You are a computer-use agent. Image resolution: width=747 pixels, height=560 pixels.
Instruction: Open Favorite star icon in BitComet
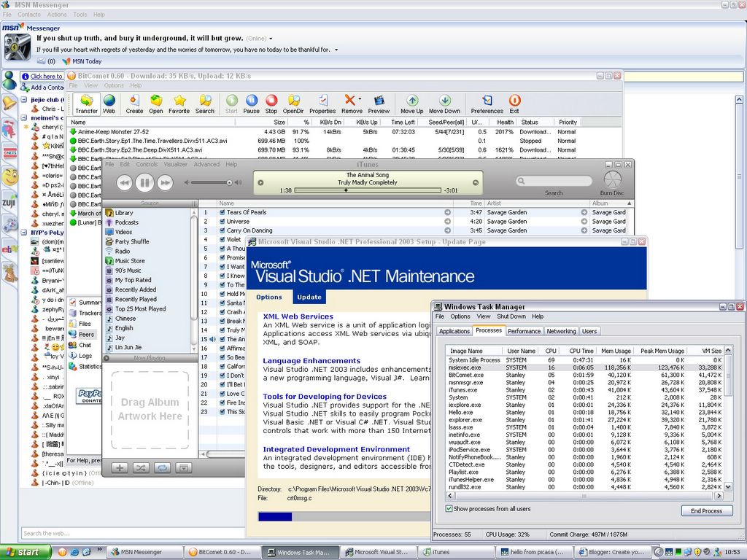tap(179, 104)
